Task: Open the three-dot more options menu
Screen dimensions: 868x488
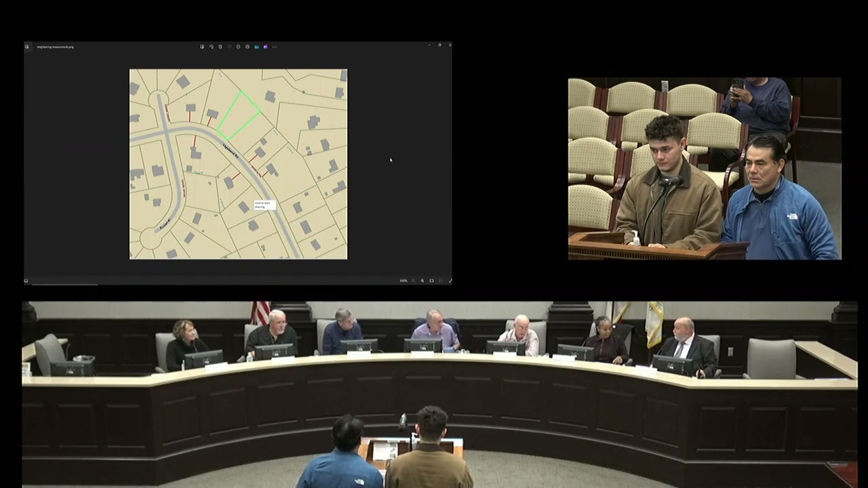Action: [275, 47]
